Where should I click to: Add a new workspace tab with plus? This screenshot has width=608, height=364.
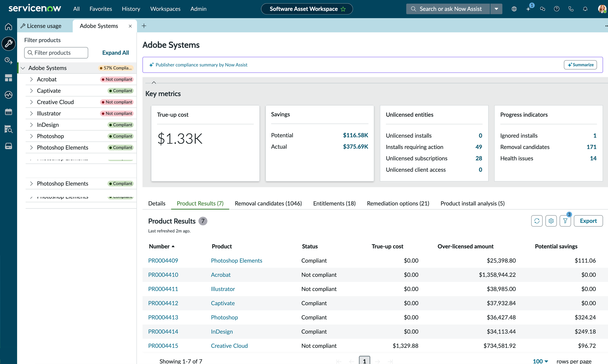(144, 26)
